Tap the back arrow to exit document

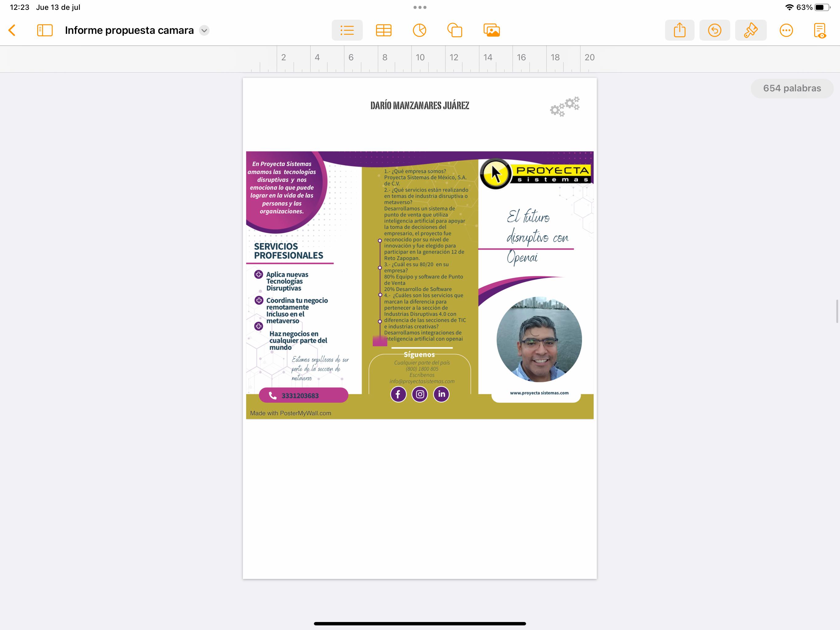pos(12,30)
